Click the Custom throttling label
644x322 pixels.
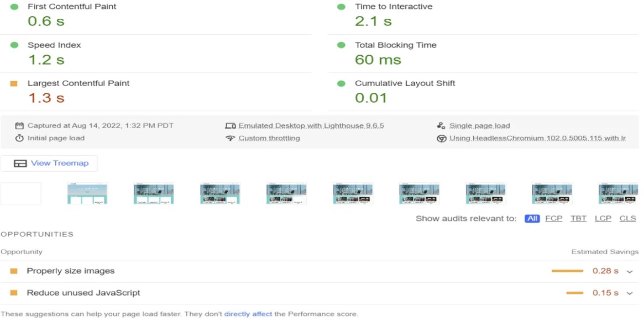point(269,138)
